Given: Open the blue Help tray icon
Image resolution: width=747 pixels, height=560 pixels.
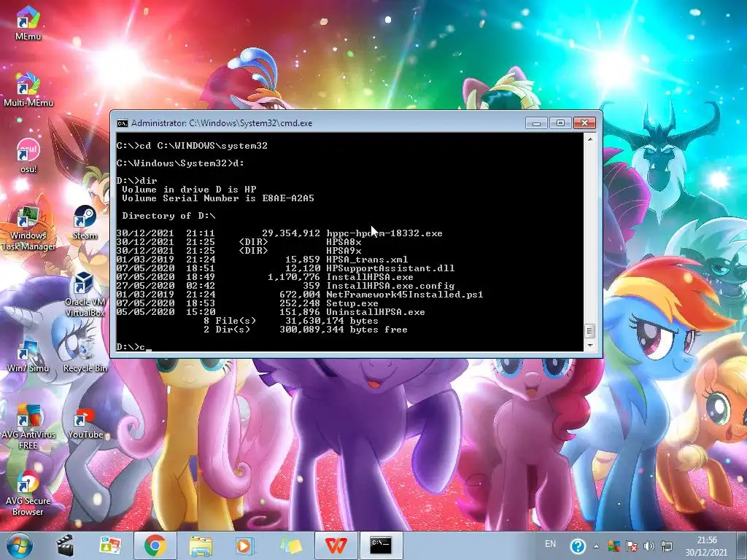Looking at the screenshot, I should (x=578, y=546).
